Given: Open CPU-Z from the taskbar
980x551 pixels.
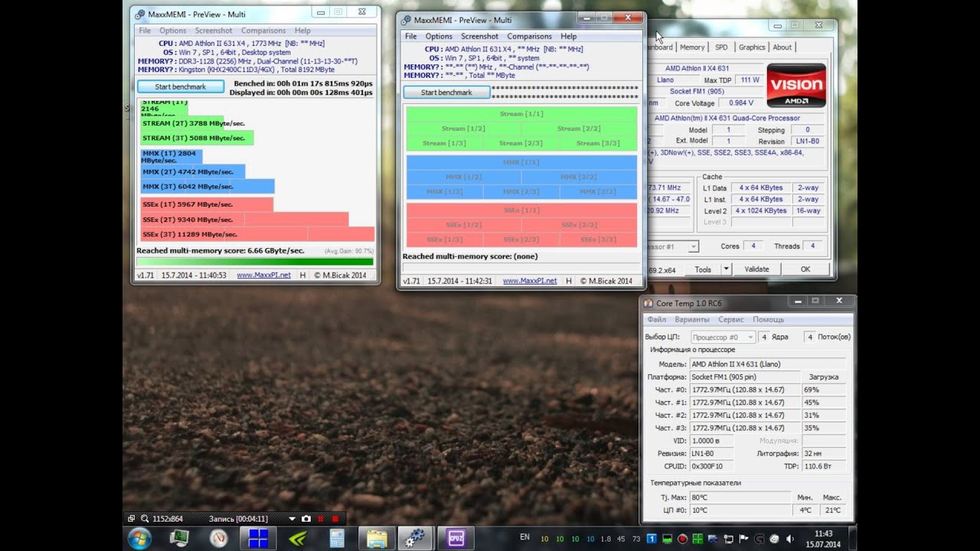Looking at the screenshot, I should point(456,538).
